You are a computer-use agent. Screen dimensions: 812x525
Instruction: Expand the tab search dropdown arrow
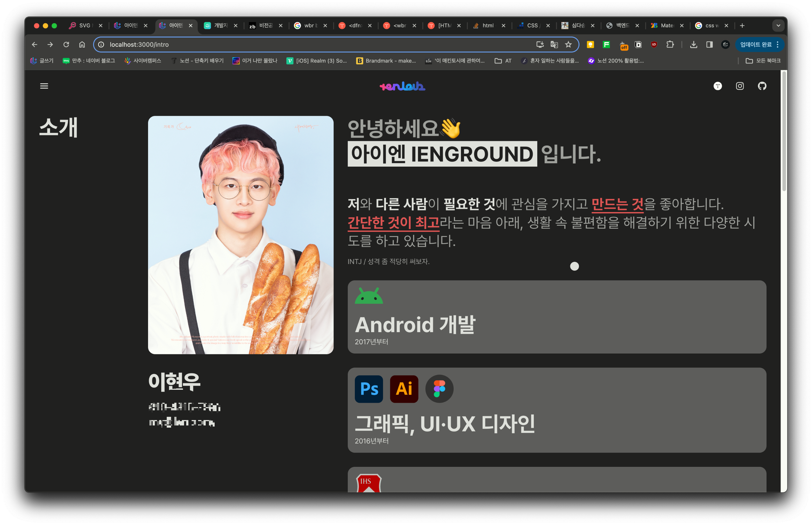pos(778,26)
